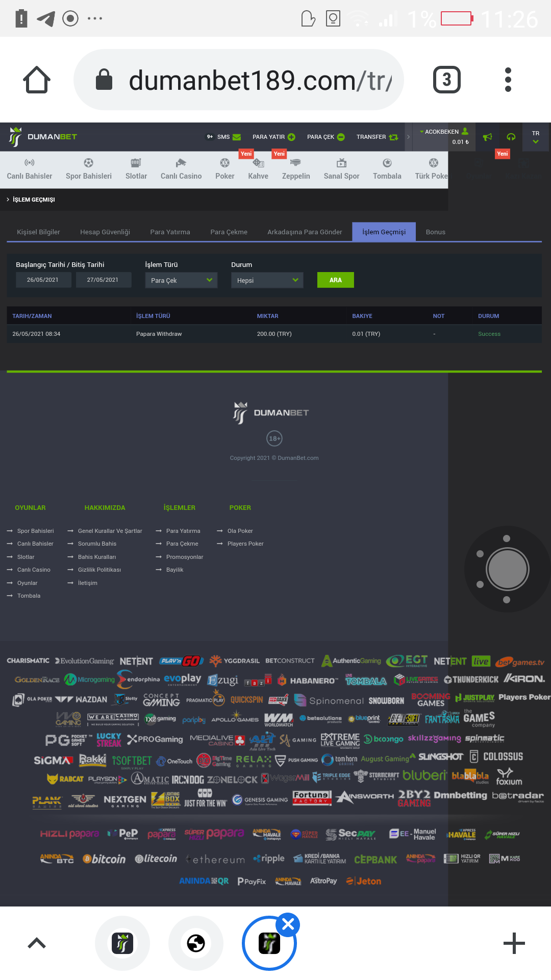The width and height of the screenshot is (551, 980).
Task: Open live support headset icon
Action: (x=511, y=137)
